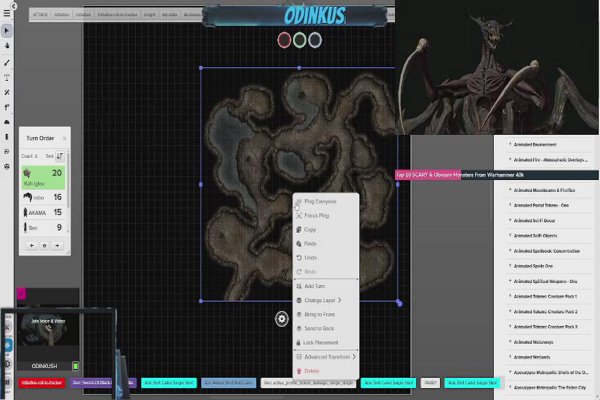Viewport: 600px width, 400px height.
Task: Expand Animated Wetlands folder
Action: 549,357
